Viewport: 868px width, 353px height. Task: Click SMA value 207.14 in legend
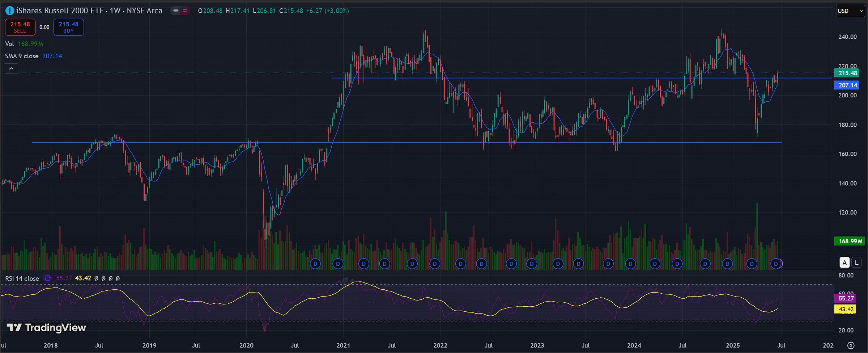52,56
